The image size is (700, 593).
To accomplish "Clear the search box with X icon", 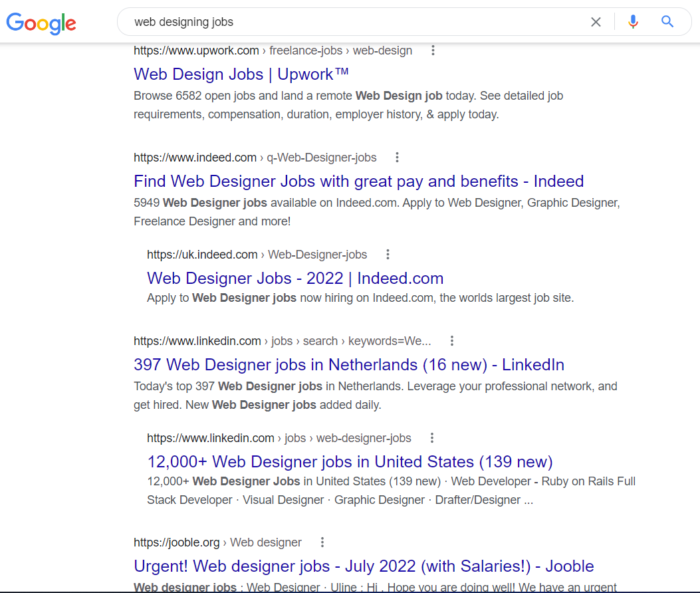I will [596, 22].
